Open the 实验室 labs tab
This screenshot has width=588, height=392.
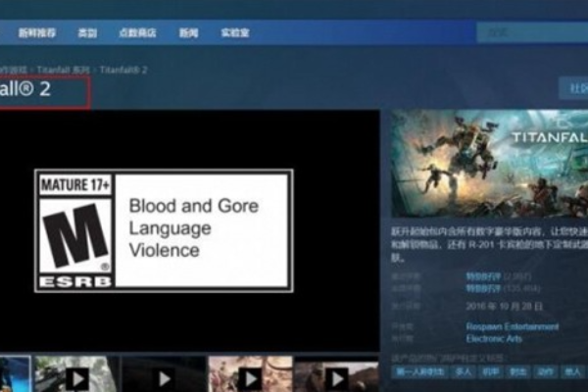pyautogui.click(x=235, y=33)
